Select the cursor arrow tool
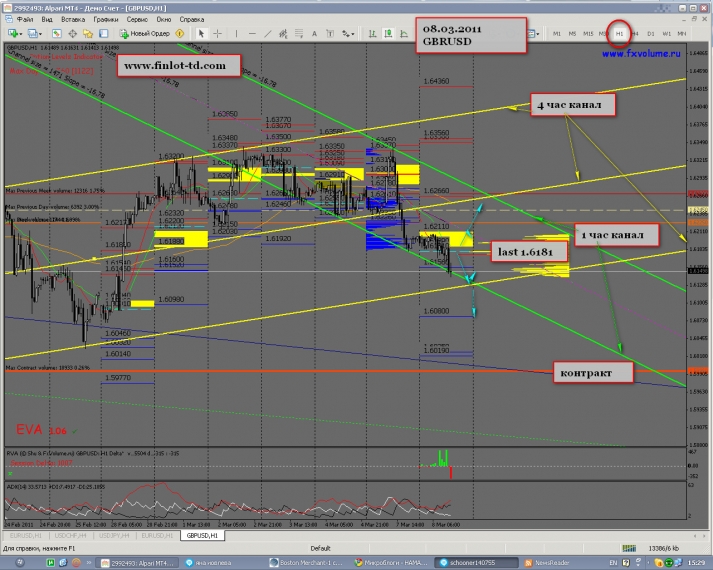The width and height of the screenshot is (713, 570). pos(201,34)
